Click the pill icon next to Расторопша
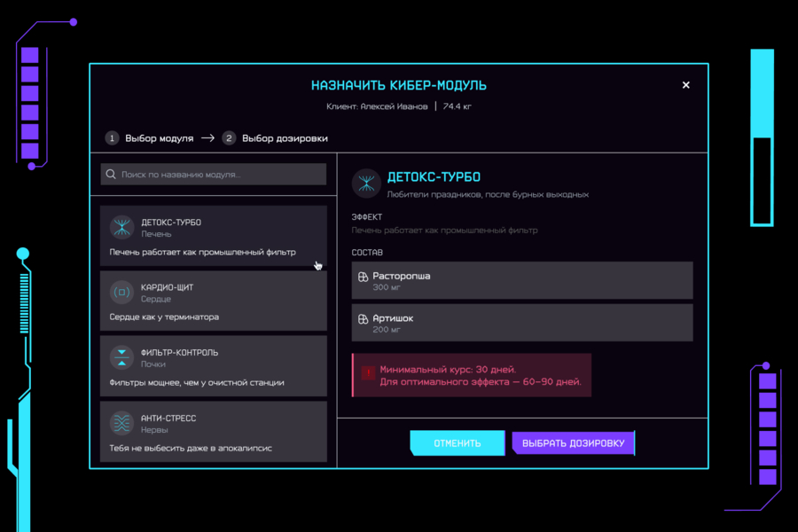798x532 pixels. click(x=363, y=277)
